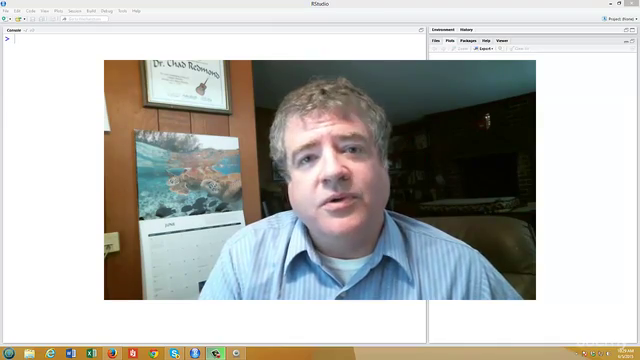The height and width of the screenshot is (360, 640).
Task: Open Firefox from the taskbar
Action: [112, 353]
